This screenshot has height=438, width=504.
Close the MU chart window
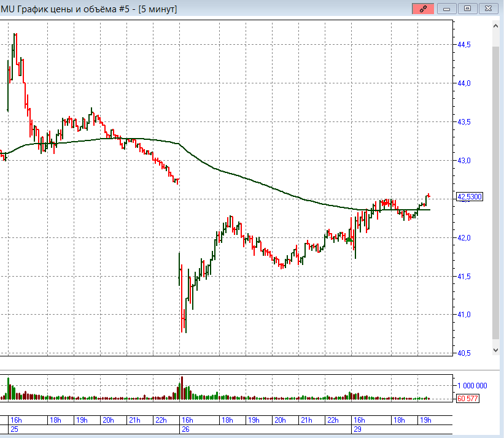(x=487, y=9)
